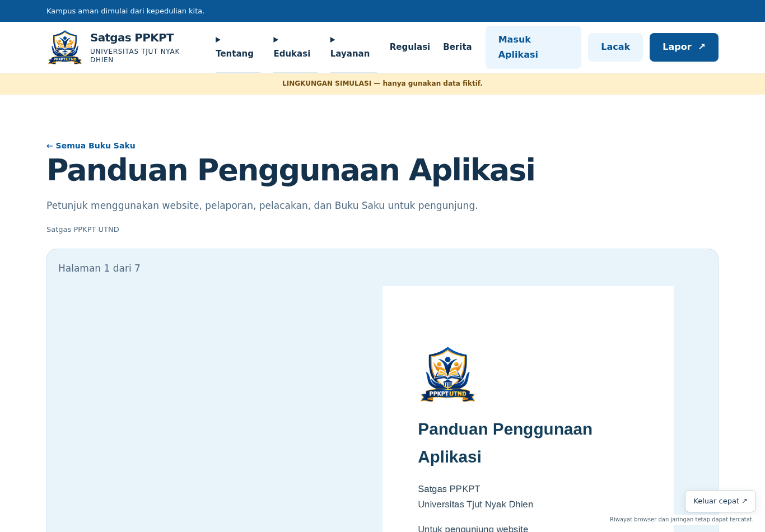Go to the Berita page
Image resolution: width=765 pixels, height=532 pixels.
(458, 47)
